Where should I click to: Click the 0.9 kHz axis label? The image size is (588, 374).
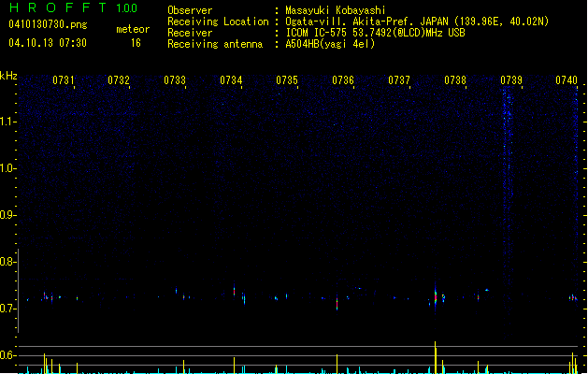[x=7, y=215]
